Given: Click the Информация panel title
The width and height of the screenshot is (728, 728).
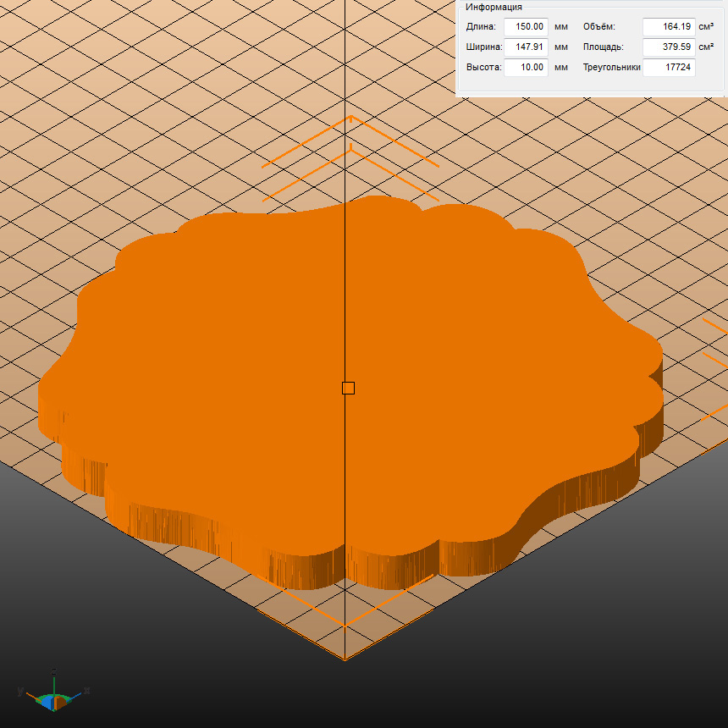Looking at the screenshot, I should pos(494,7).
